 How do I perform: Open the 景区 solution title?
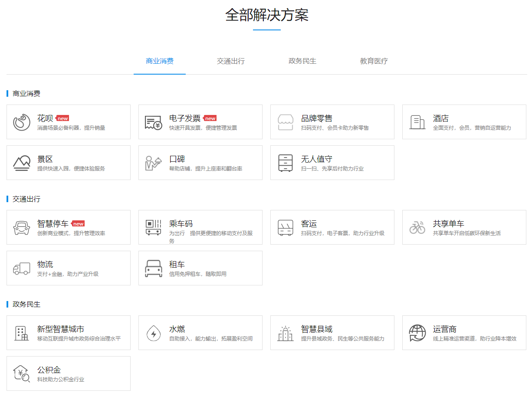45,159
